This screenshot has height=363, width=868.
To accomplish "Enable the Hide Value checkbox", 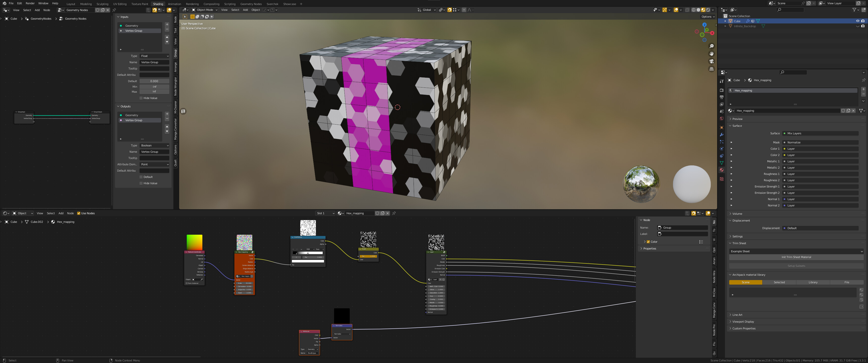I will tap(141, 98).
